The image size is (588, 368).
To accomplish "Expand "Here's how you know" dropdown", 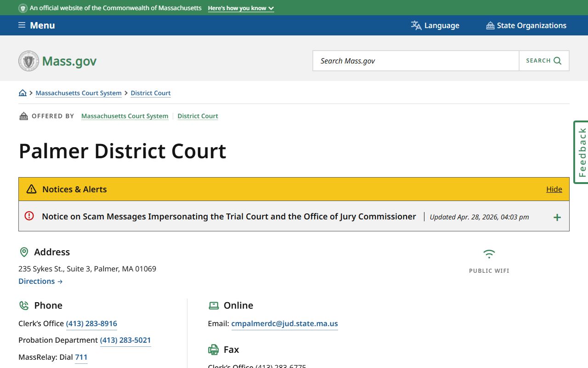I will tap(241, 8).
